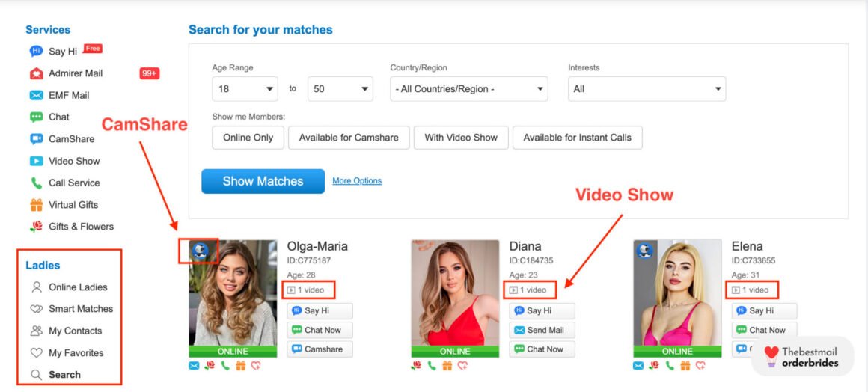
Task: Click the Search magnifier icon in Ladies menu
Action: [x=37, y=375]
